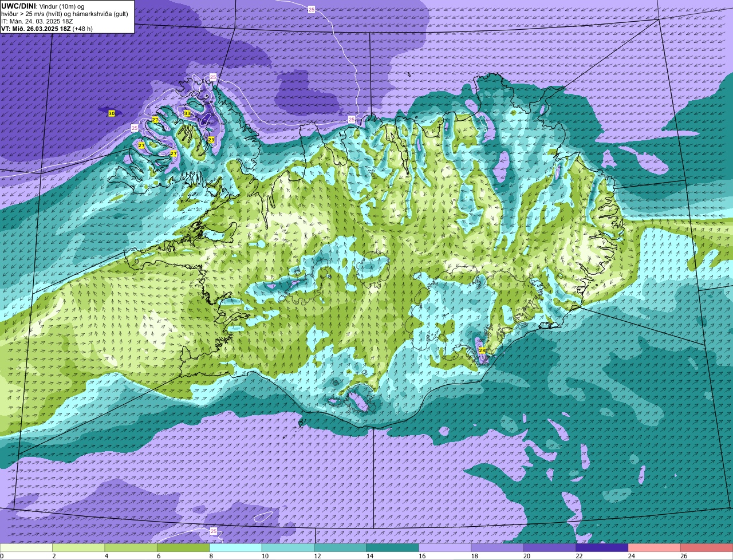733x560 pixels.
Task: Click the 8–10 m/s light cyan legend swatch
Action: (235, 547)
